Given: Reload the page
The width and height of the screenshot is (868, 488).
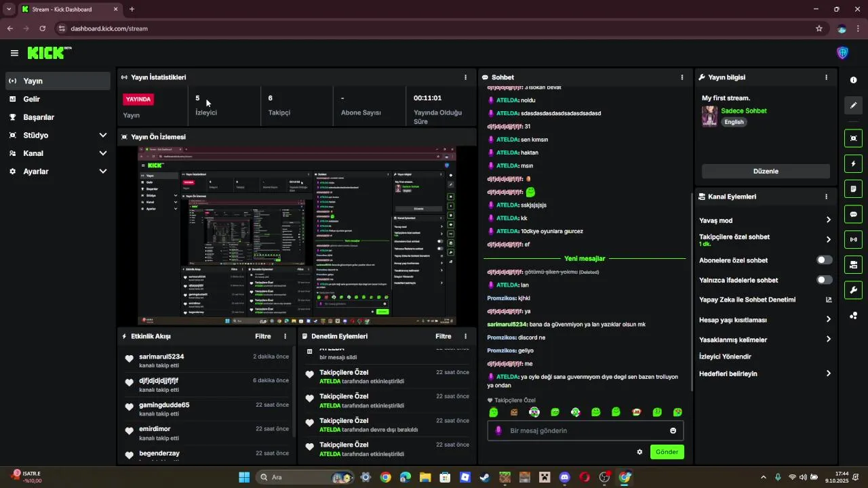Looking at the screenshot, I should [x=42, y=28].
